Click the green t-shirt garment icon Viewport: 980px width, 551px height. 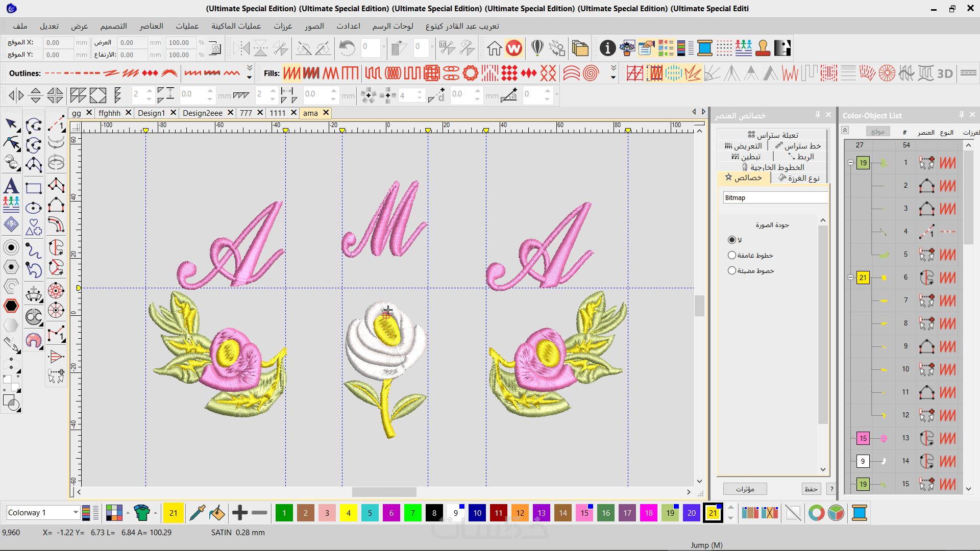click(x=141, y=513)
